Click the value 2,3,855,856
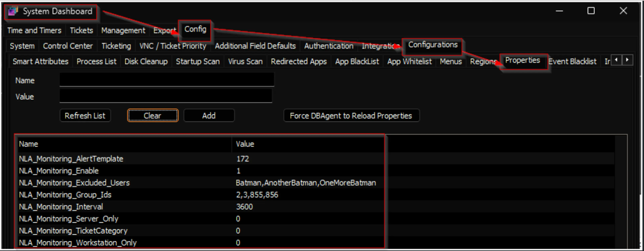The width and height of the screenshot is (644, 251). pos(257,195)
